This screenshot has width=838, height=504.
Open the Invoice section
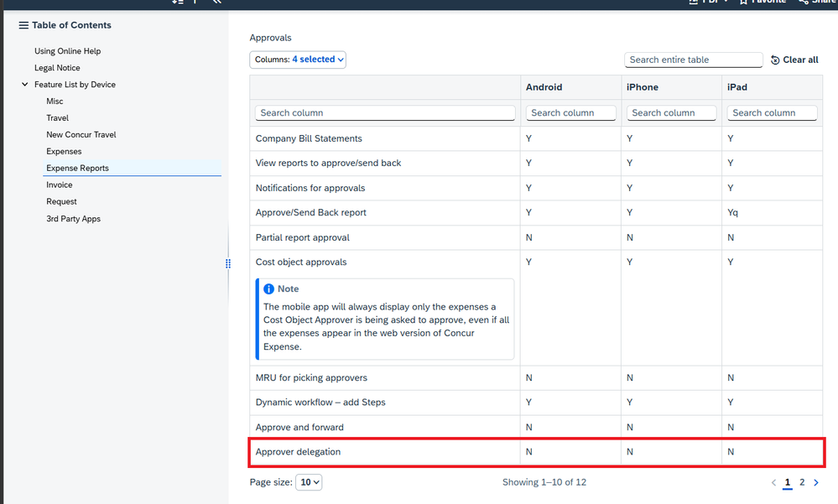click(60, 185)
